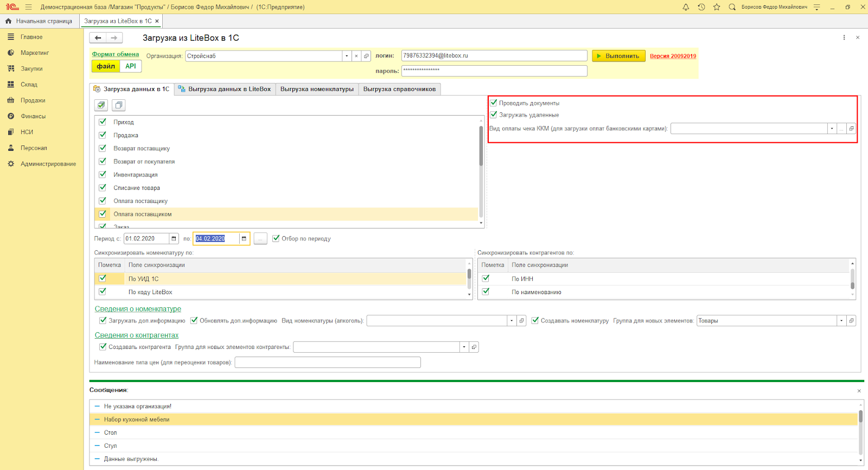Image resolution: width=868 pixels, height=470 pixels.
Task: Open calendar for period end date
Action: (x=244, y=239)
